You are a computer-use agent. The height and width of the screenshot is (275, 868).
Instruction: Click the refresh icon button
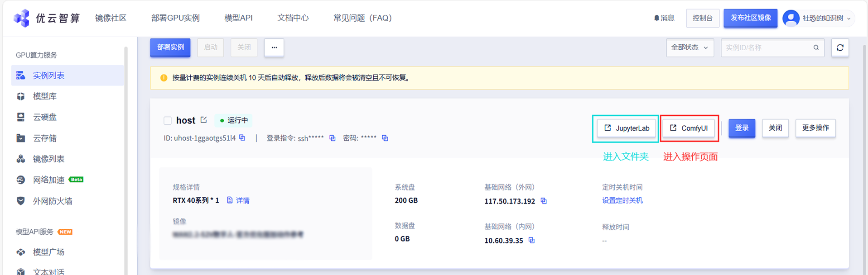tap(840, 47)
